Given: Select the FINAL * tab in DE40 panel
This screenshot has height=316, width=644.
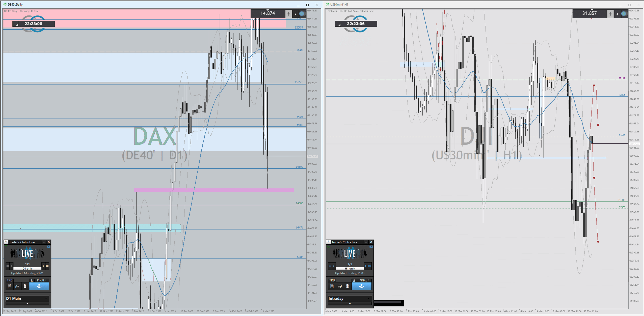Looking at the screenshot, I should pyautogui.click(x=42, y=280).
